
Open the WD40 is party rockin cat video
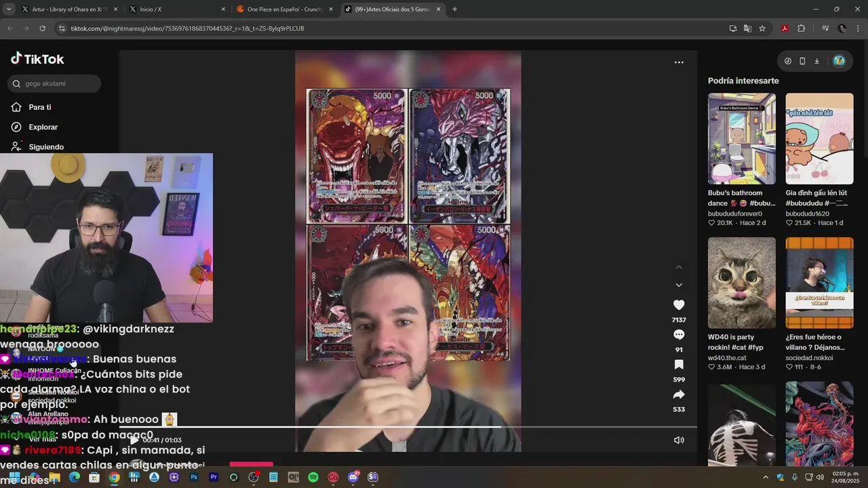(x=742, y=283)
